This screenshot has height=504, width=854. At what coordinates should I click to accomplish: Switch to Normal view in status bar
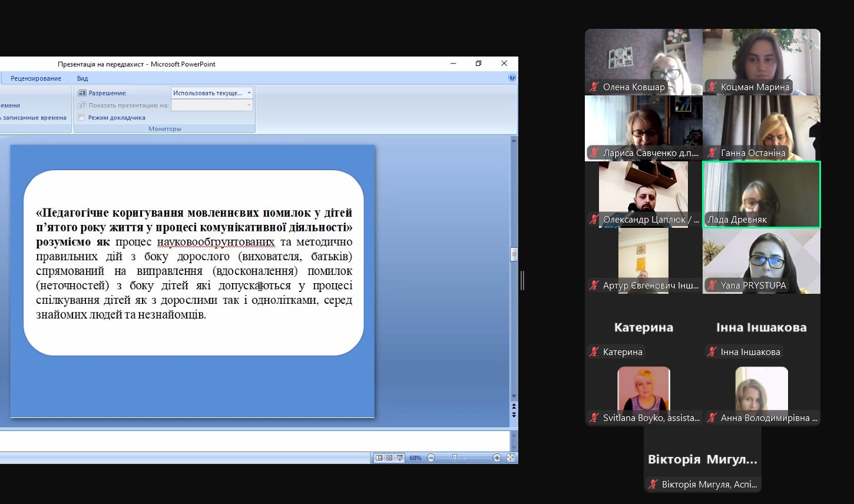coord(379,457)
